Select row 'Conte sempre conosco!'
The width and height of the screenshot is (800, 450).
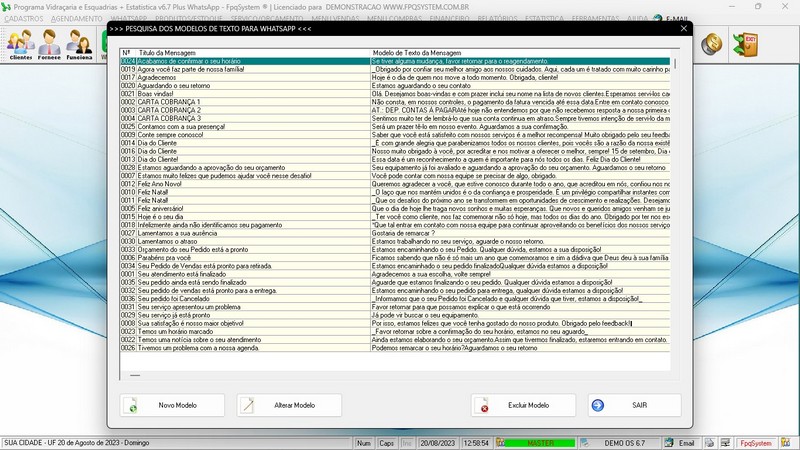pos(395,135)
